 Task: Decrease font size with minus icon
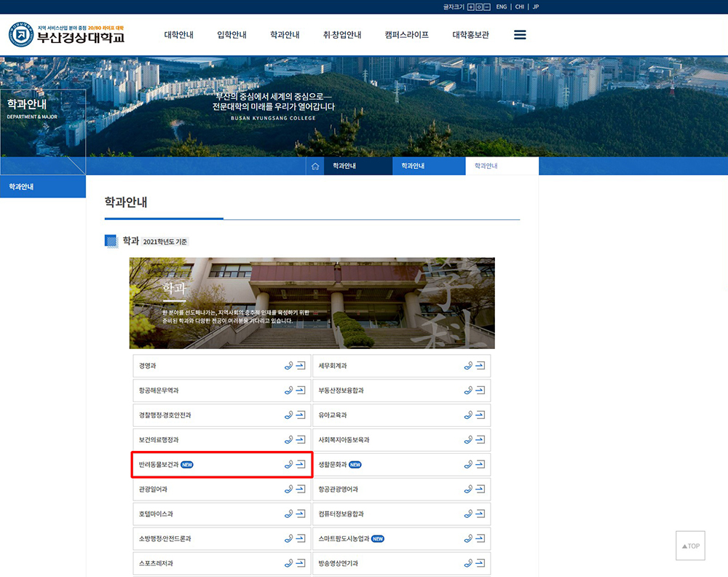point(486,7)
